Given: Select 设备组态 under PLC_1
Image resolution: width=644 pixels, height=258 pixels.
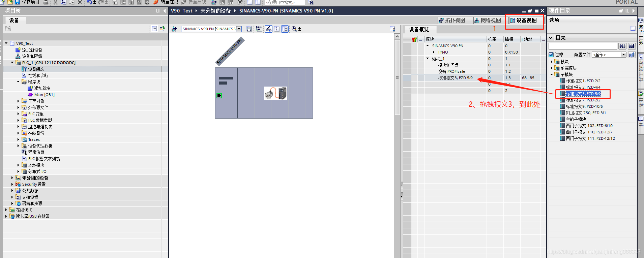Looking at the screenshot, I should click(36, 69).
